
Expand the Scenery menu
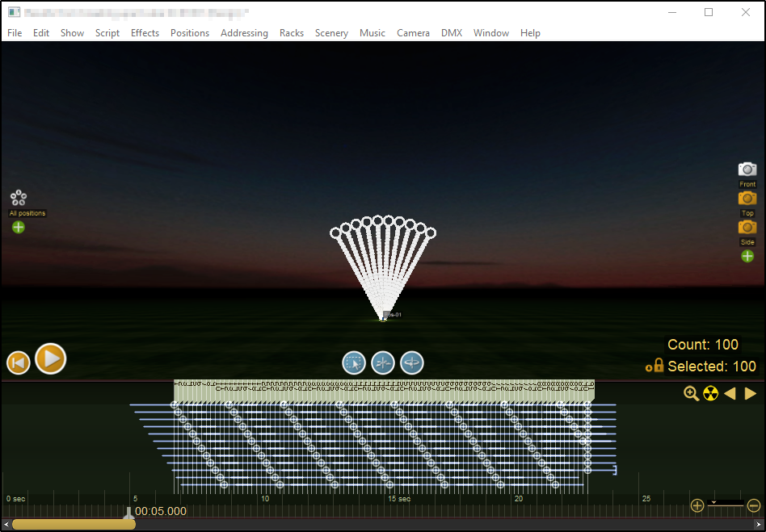tap(331, 33)
